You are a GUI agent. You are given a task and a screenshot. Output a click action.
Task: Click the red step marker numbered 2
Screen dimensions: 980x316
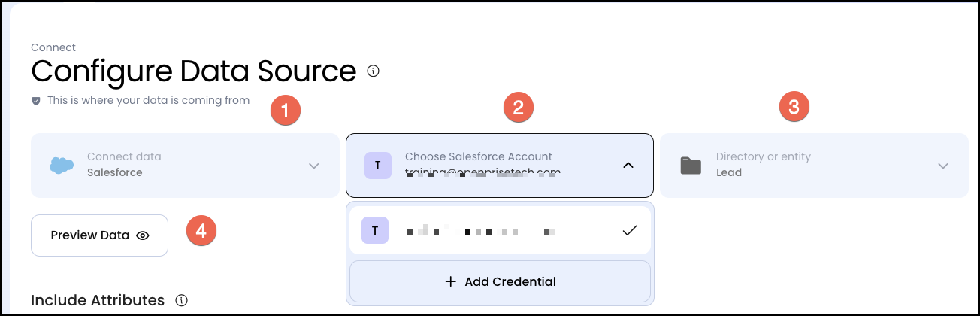pyautogui.click(x=518, y=107)
